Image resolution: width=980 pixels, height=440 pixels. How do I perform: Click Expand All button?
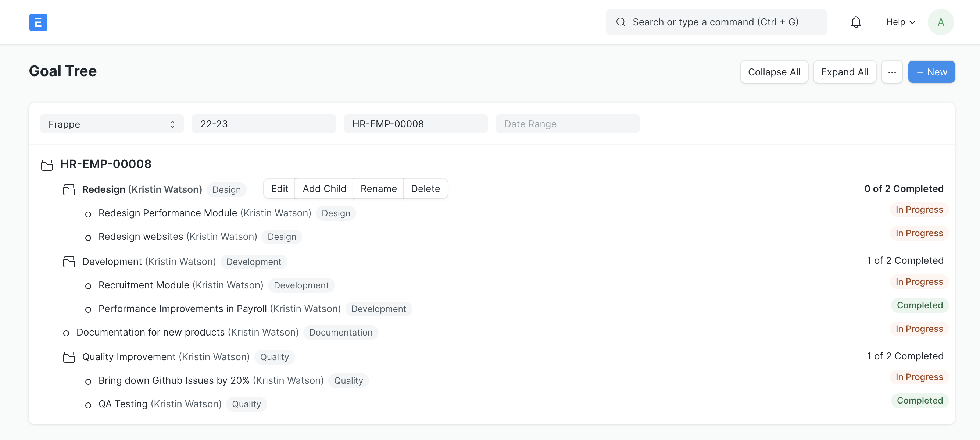tap(844, 72)
